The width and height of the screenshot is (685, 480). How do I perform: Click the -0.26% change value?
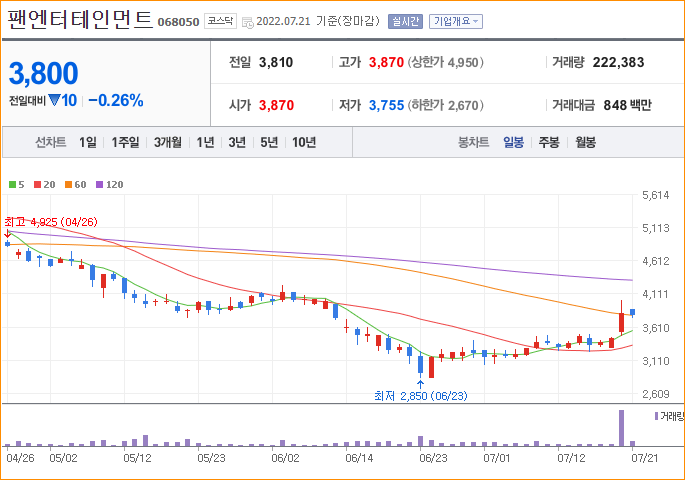click(x=116, y=100)
